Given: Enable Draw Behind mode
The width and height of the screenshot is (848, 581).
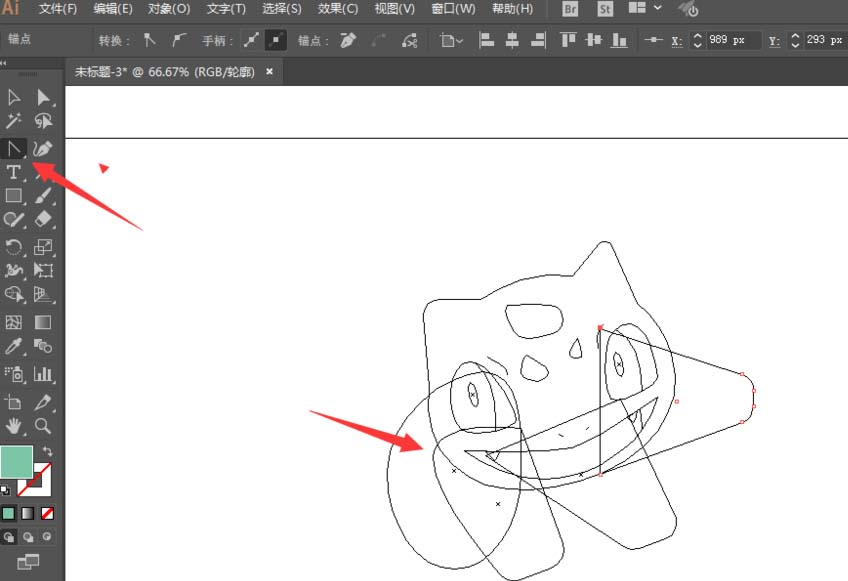Looking at the screenshot, I should coord(28,537).
